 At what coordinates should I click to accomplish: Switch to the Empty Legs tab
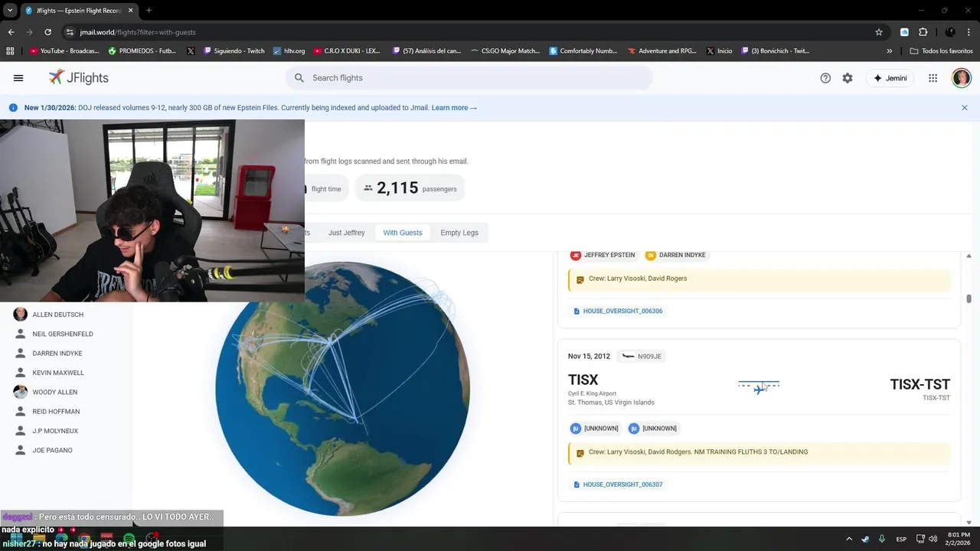[x=459, y=233]
